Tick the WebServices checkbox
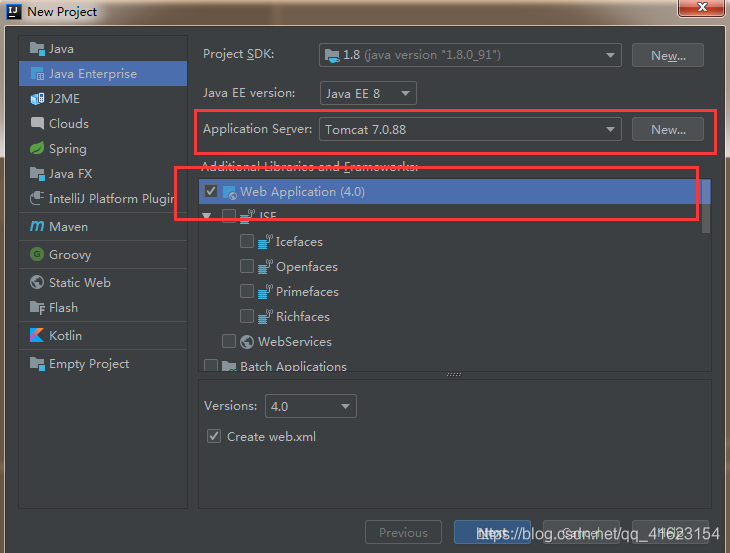This screenshot has width=730, height=553. 229,341
